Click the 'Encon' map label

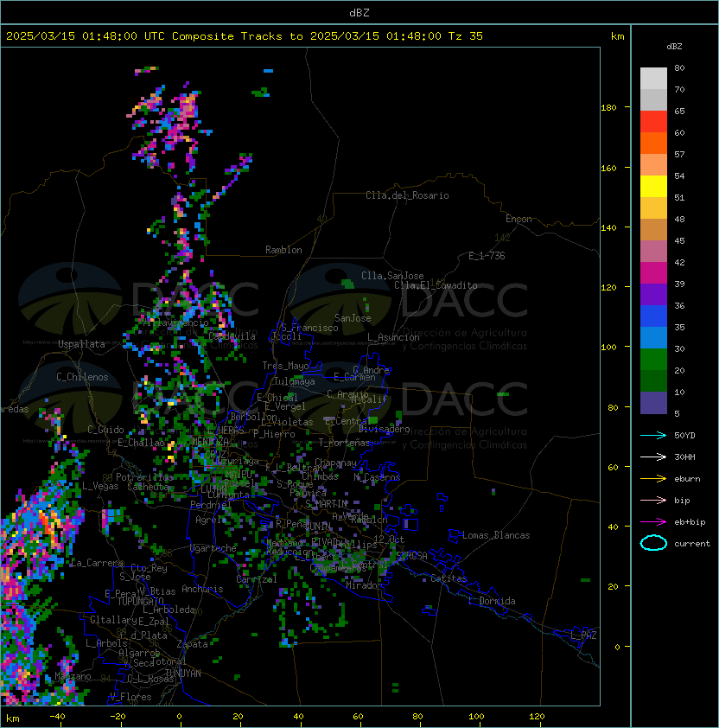click(x=519, y=219)
